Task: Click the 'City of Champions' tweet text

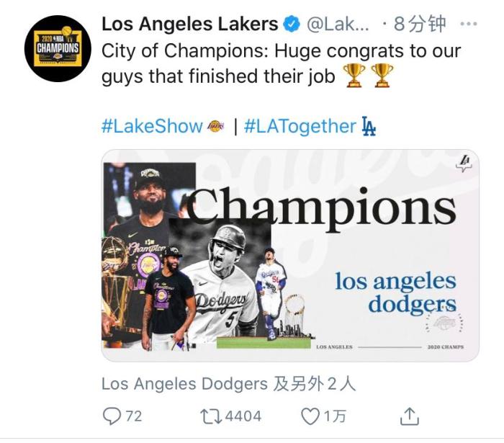Action: (281, 51)
